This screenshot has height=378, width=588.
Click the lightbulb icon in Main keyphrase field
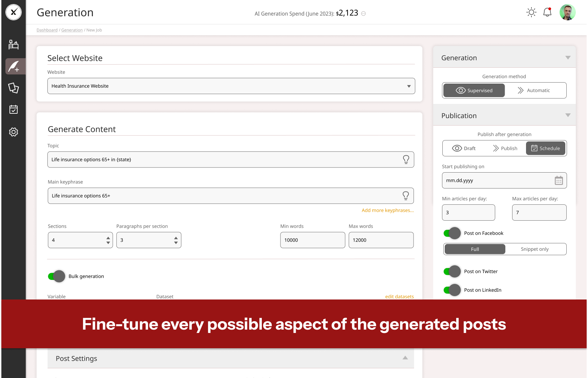405,196
